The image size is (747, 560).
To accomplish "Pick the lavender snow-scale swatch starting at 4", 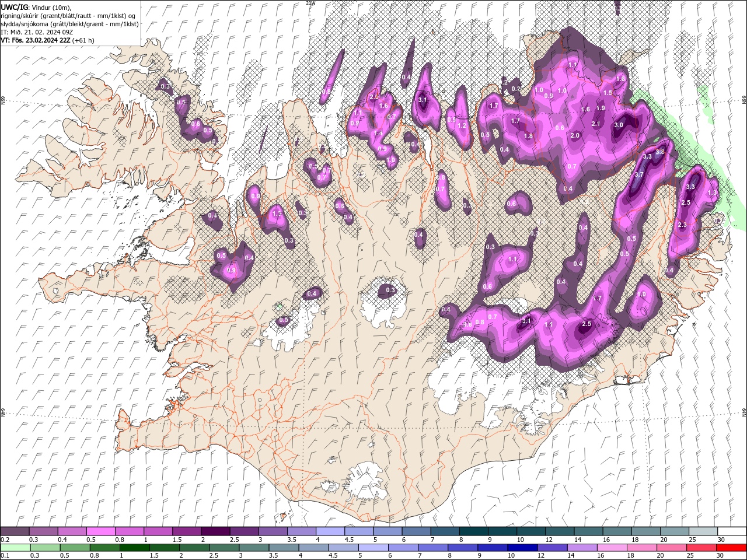I will [330, 531].
